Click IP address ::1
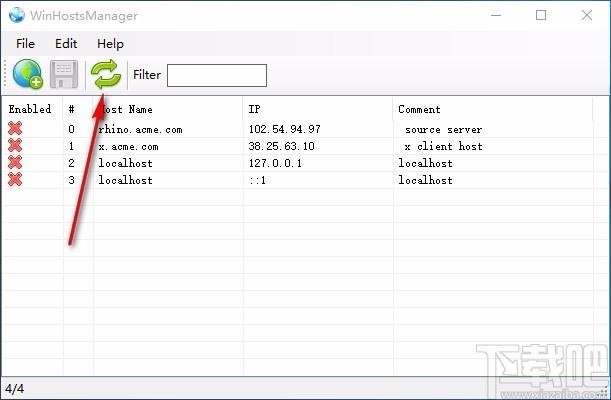This screenshot has width=611, height=400. point(257,180)
